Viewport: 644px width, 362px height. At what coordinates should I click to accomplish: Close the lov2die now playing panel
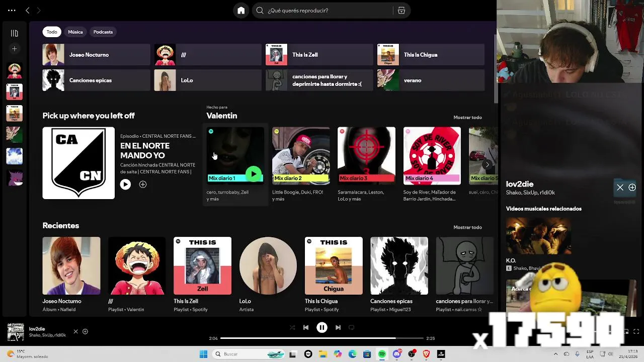(x=620, y=188)
